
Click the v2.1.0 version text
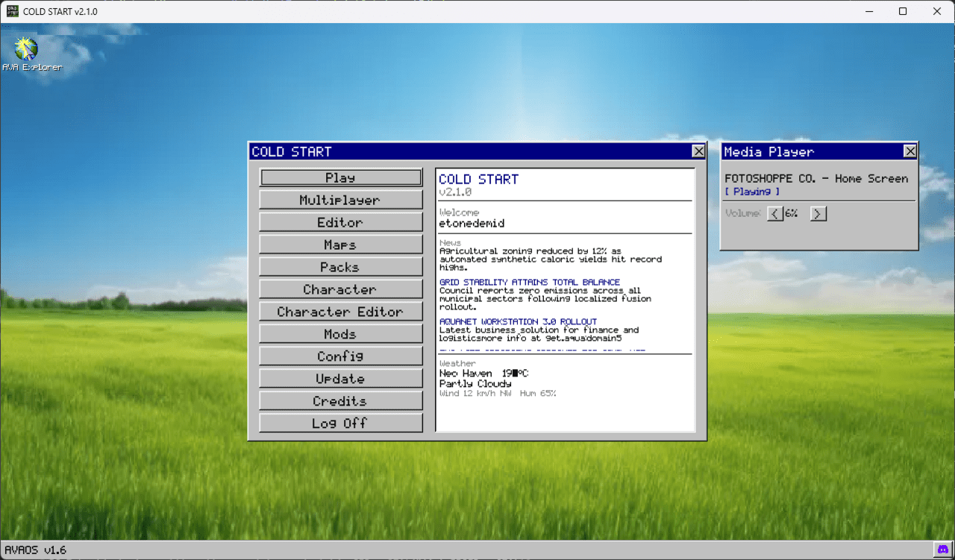coord(455,192)
